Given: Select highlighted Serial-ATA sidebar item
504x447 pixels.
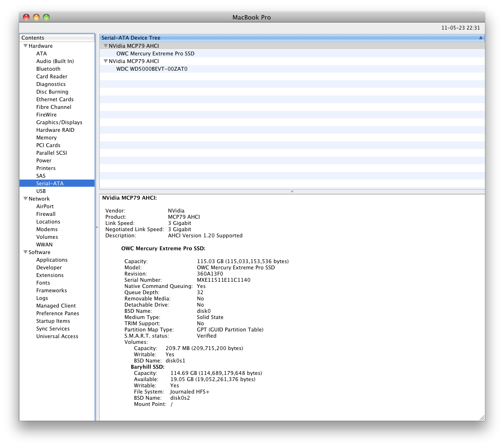Looking at the screenshot, I should (x=57, y=183).
